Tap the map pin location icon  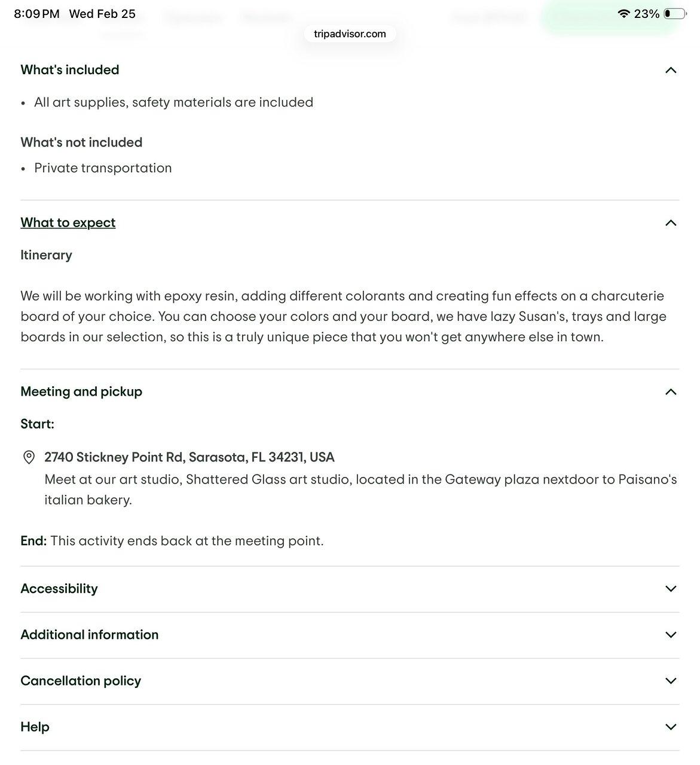tap(28, 458)
